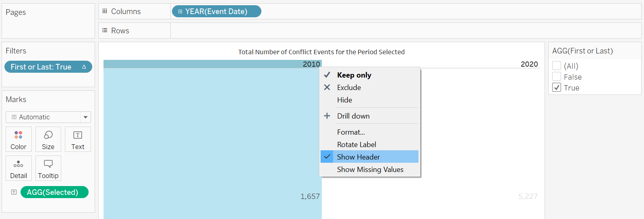Screen dimensions: 644x219
Task: Open the Size marks card
Action: tap(48, 139)
